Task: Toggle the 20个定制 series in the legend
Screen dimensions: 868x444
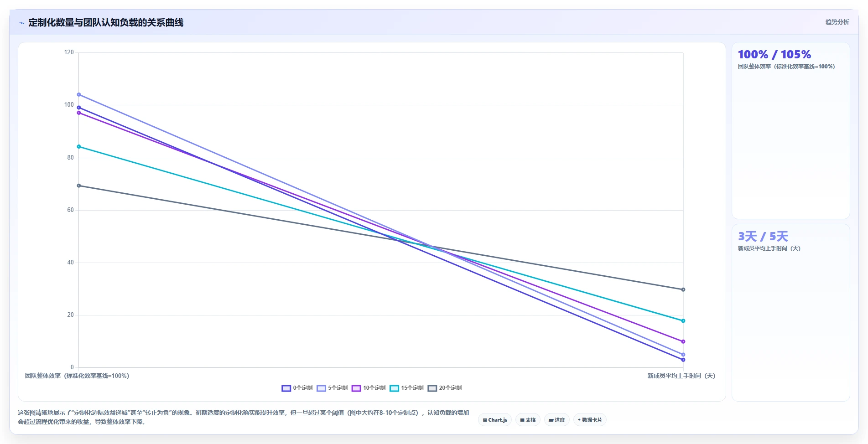Action: pos(444,388)
